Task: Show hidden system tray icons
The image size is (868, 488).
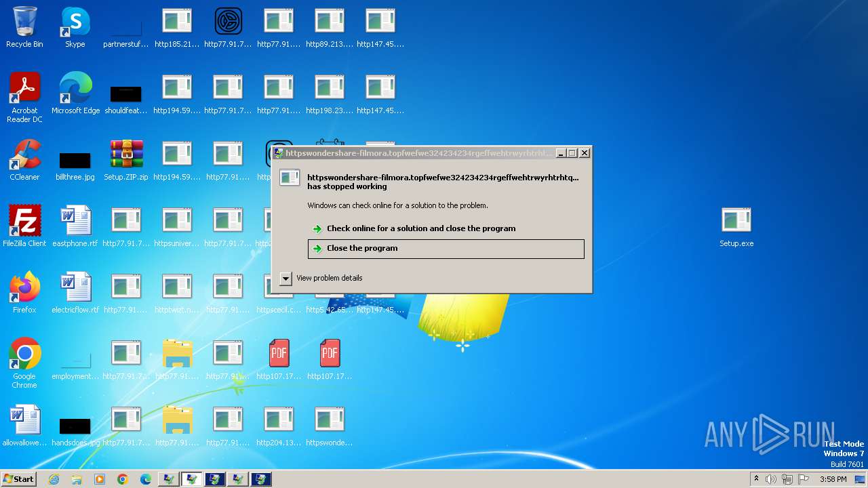Action: (x=756, y=479)
